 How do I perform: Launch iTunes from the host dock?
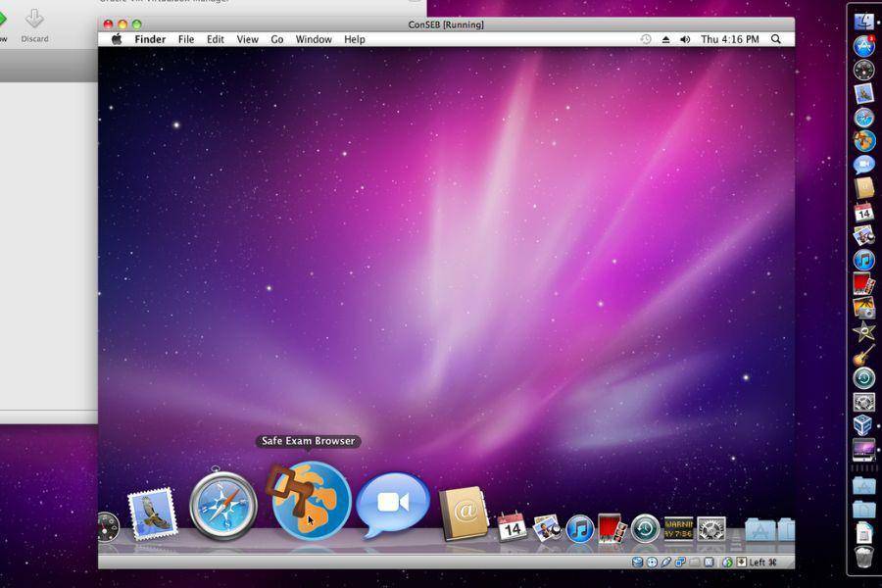864,260
